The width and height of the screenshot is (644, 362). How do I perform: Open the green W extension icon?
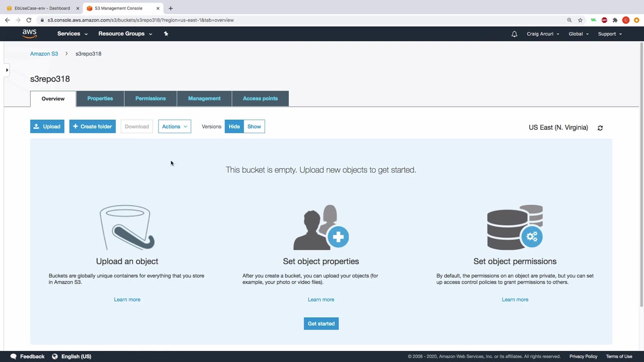pos(594,20)
